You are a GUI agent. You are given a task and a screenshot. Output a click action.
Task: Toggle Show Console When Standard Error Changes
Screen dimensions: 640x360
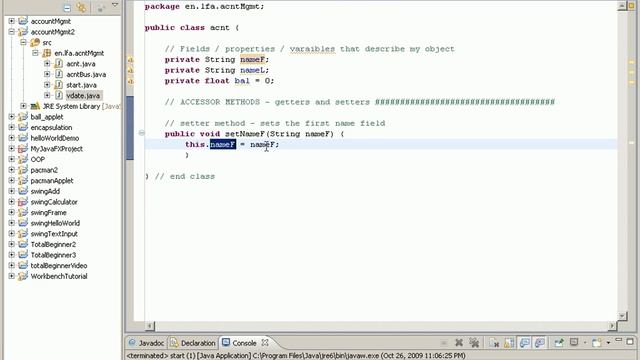click(540, 343)
